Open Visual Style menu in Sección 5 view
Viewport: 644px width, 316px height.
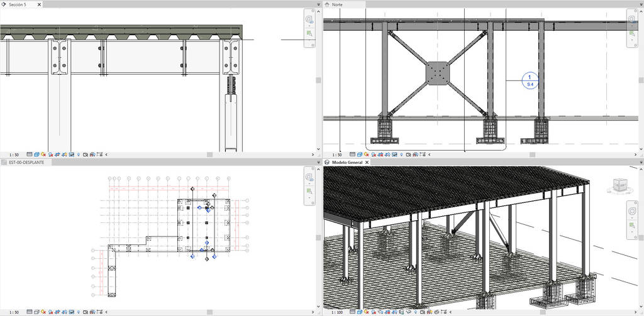[36, 155]
